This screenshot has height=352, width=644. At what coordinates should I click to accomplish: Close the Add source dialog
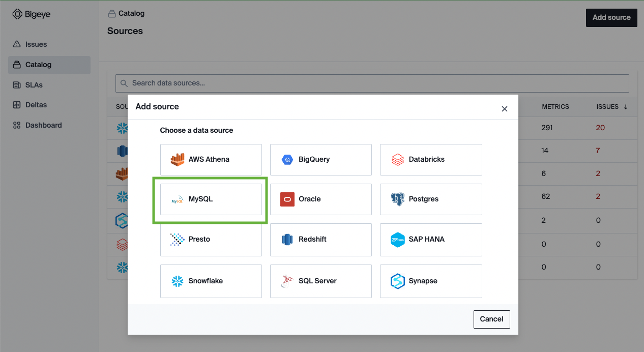(x=505, y=109)
